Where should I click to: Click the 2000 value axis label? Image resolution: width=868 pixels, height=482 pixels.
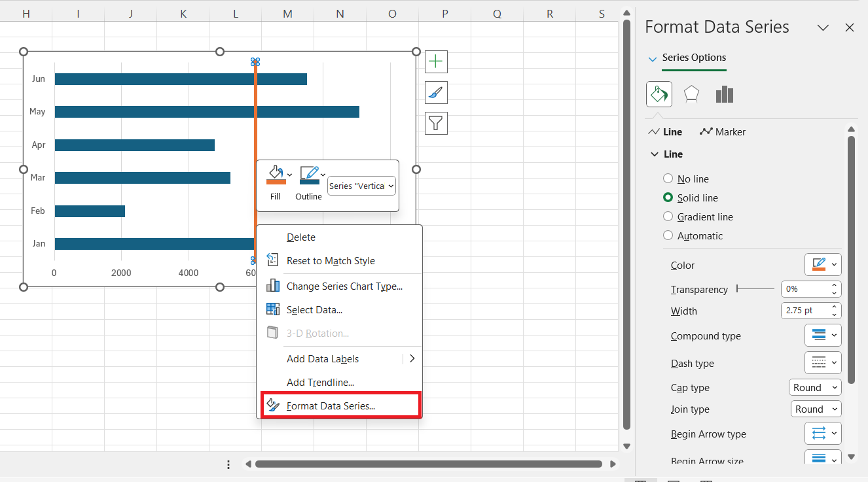[x=121, y=273]
